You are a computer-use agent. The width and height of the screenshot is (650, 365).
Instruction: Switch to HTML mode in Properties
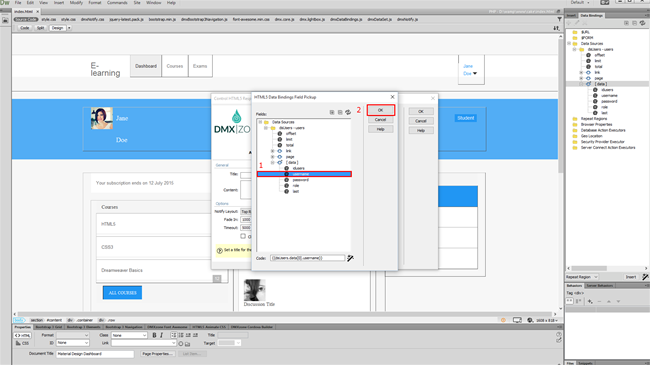click(23, 335)
